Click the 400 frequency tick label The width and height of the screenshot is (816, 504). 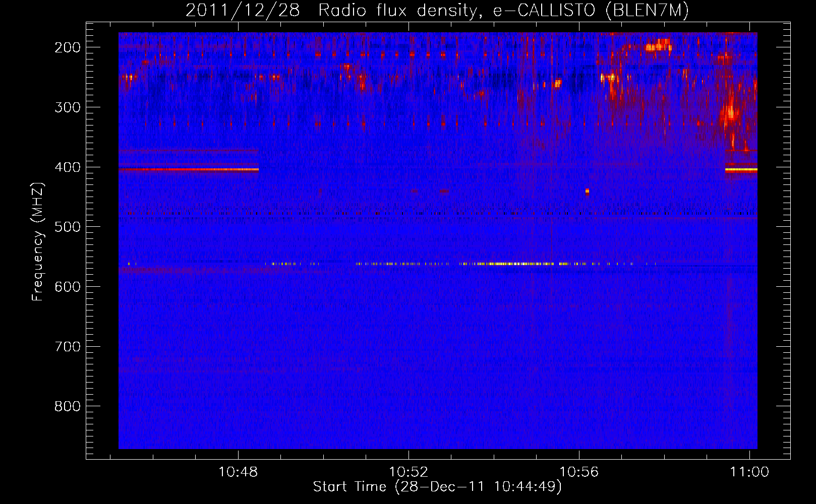68,167
